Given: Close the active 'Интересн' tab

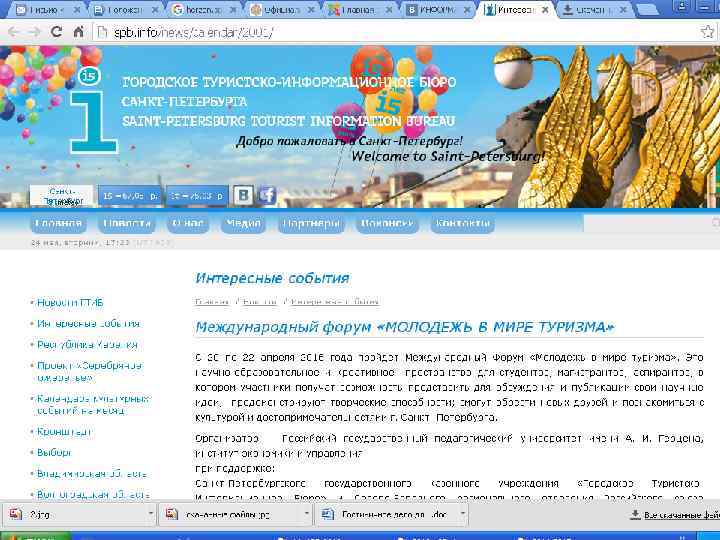Looking at the screenshot, I should [545, 10].
